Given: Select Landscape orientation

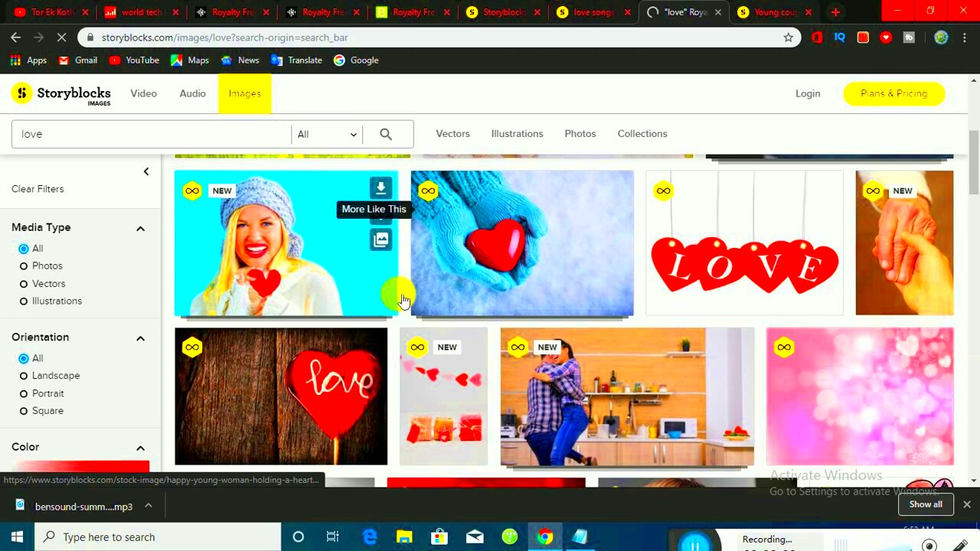Looking at the screenshot, I should [24, 376].
